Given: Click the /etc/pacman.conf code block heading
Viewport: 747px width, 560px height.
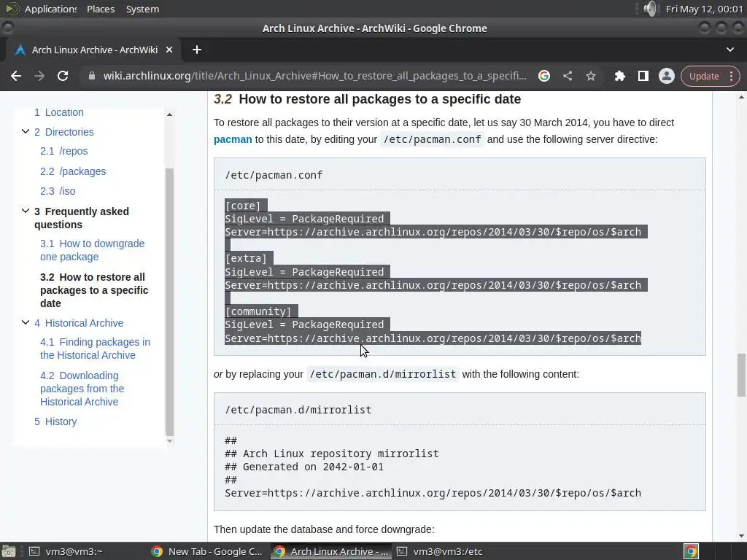Looking at the screenshot, I should pyautogui.click(x=274, y=175).
